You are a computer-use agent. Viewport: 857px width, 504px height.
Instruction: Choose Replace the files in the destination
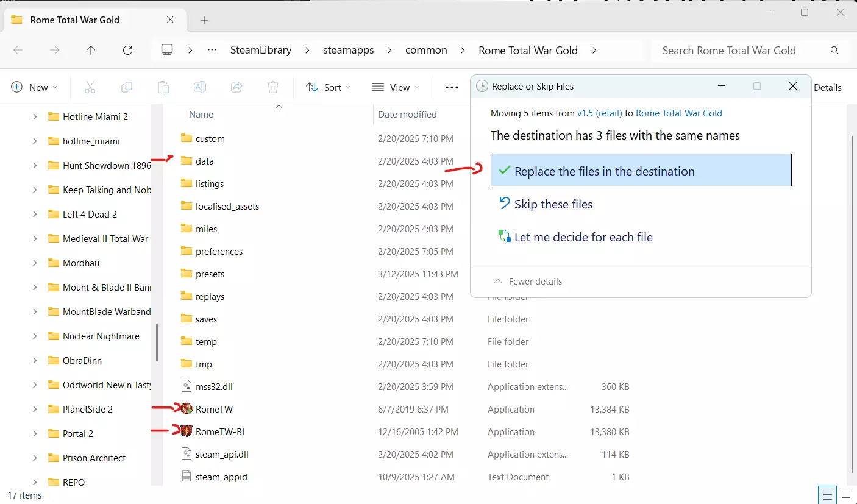(x=641, y=171)
